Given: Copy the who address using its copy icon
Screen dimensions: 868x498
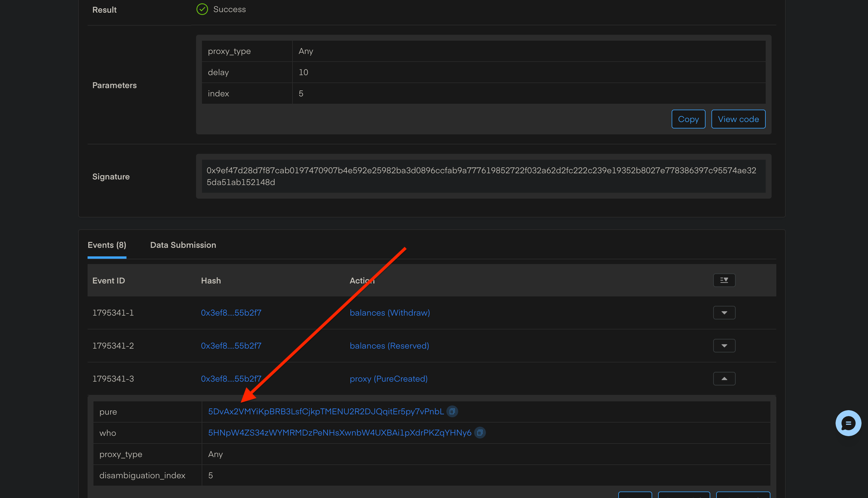Looking at the screenshot, I should [480, 433].
